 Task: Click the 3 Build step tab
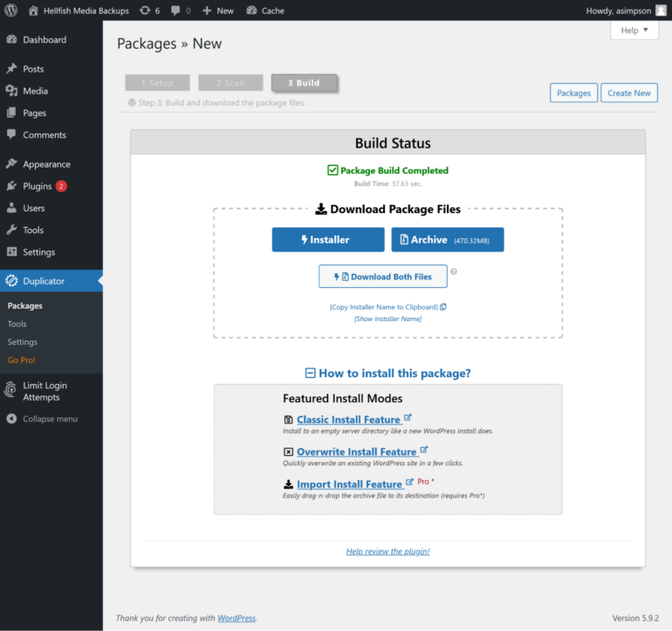(x=304, y=83)
